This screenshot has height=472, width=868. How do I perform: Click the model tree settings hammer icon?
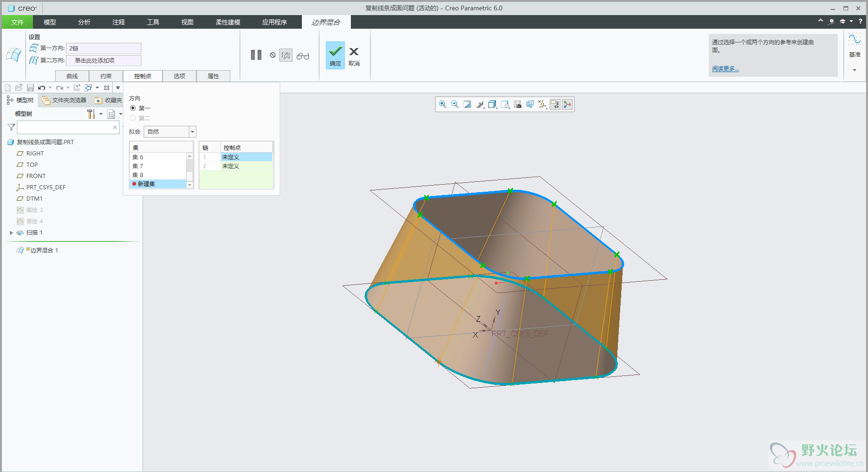pos(91,114)
